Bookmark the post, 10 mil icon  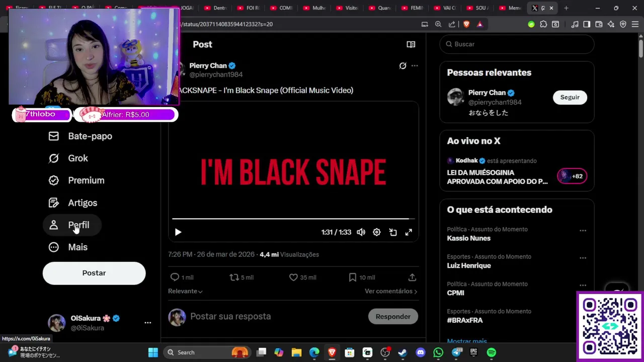click(x=361, y=278)
